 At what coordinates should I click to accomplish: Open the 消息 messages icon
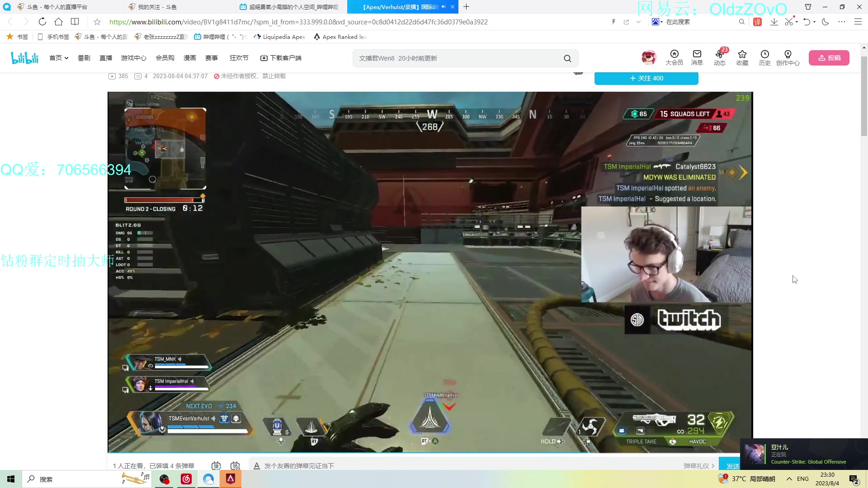[697, 57]
